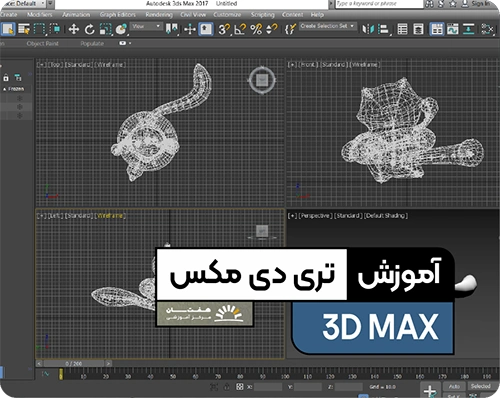Activate the Select and Rotate tool
The height and width of the screenshot is (398, 500).
[x=89, y=29]
